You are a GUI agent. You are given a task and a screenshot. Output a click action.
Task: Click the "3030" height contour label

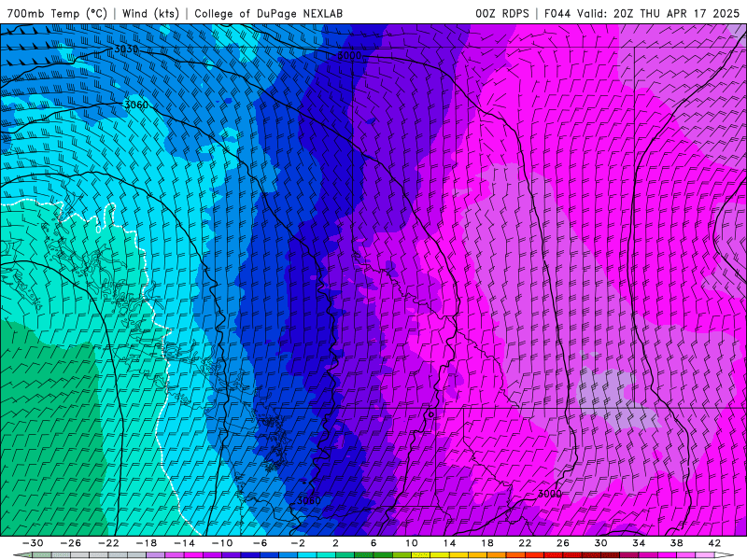pos(126,49)
